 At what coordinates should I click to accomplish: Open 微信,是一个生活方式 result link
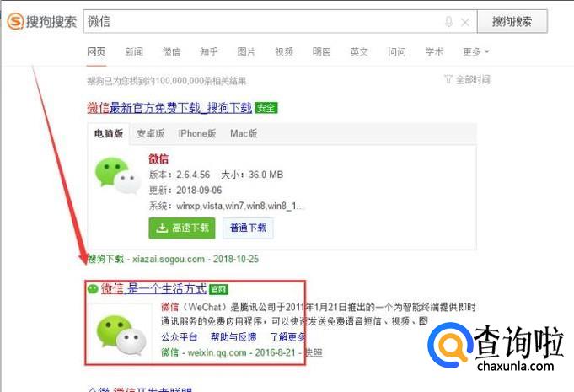tap(153, 289)
